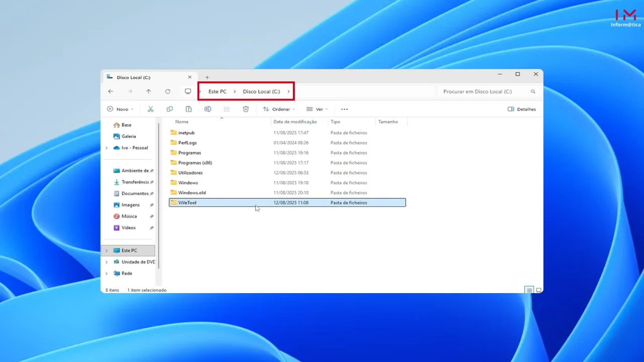Open Música in sidebar

129,216
